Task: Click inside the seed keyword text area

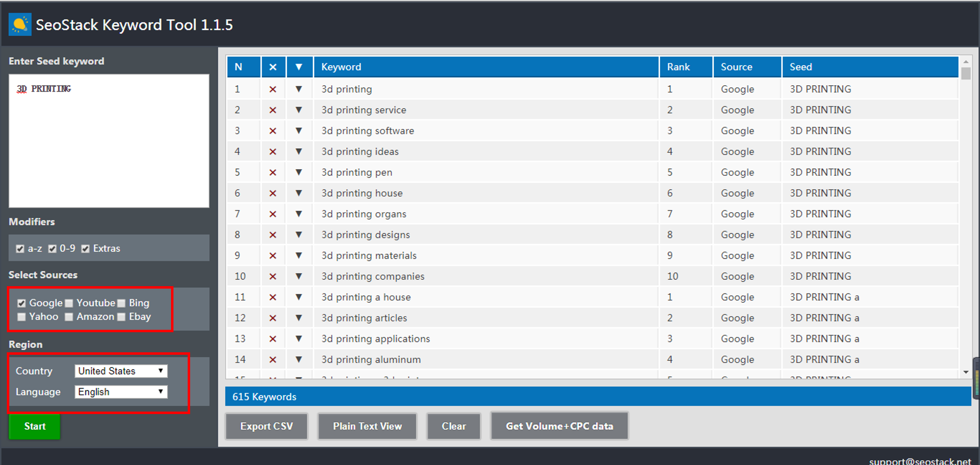Action: click(x=109, y=141)
